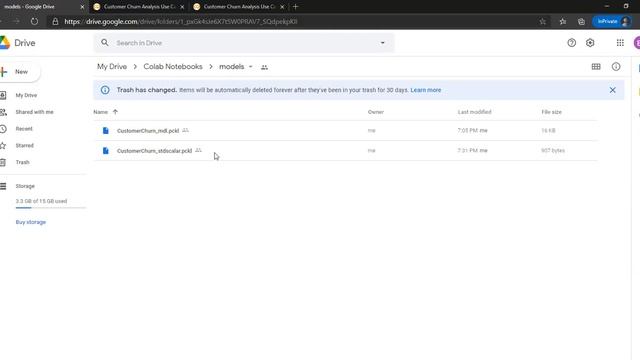The height and width of the screenshot is (360, 640).
Task: Click file icon of CustomerChurn_stdscalar.pckl
Action: pyautogui.click(x=106, y=151)
